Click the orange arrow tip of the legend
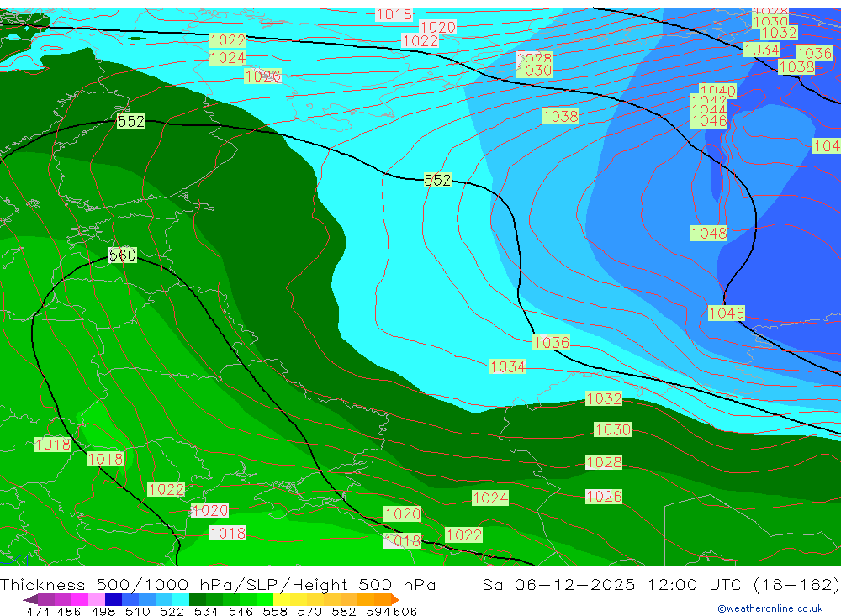 coord(394,599)
